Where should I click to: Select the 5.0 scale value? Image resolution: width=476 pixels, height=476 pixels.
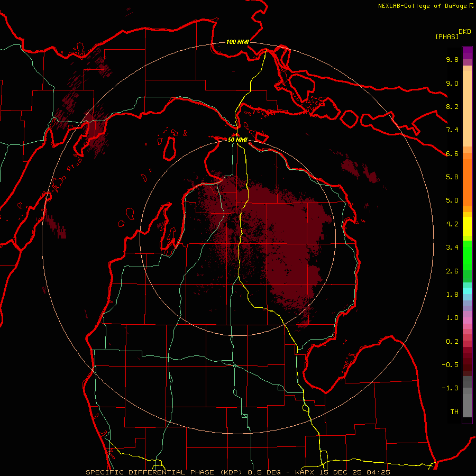click(x=452, y=200)
